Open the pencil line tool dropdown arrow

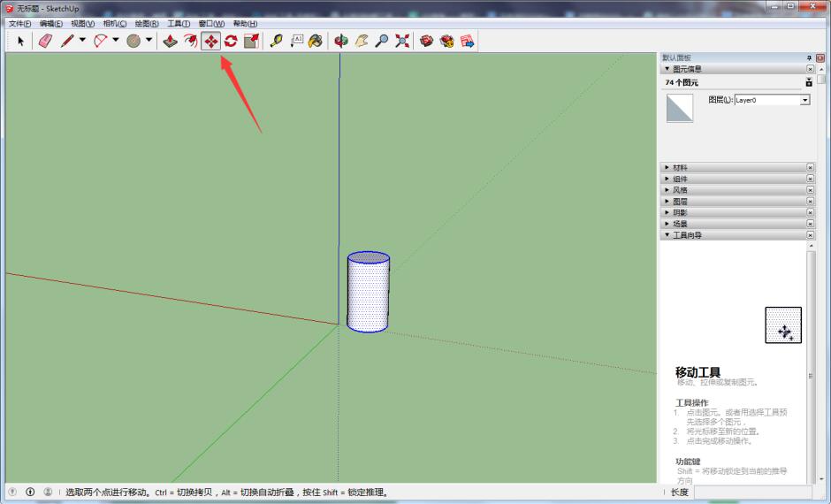(82, 41)
